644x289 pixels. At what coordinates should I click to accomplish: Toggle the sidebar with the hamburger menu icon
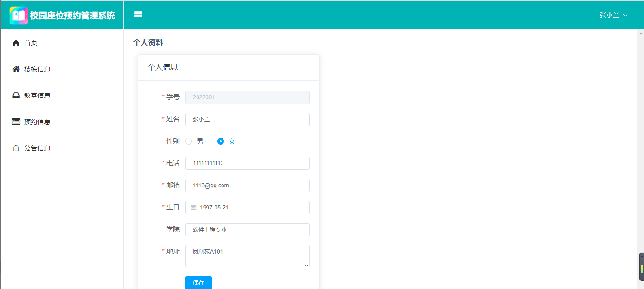coord(138,15)
